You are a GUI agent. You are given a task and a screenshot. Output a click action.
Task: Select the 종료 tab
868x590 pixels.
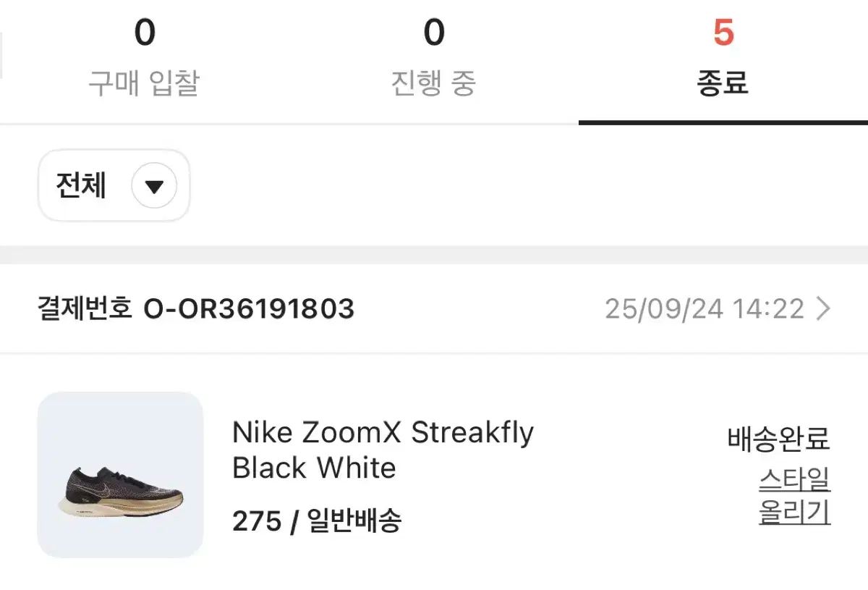click(723, 83)
